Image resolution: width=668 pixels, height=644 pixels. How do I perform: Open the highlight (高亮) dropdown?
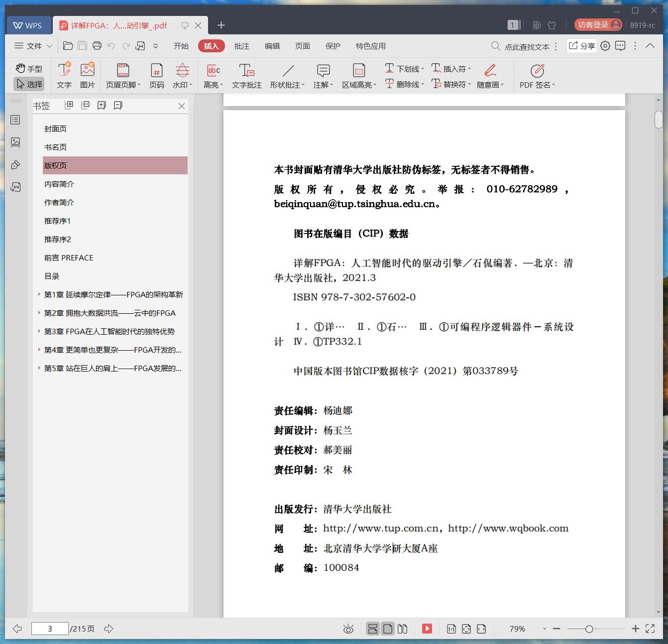coord(214,76)
